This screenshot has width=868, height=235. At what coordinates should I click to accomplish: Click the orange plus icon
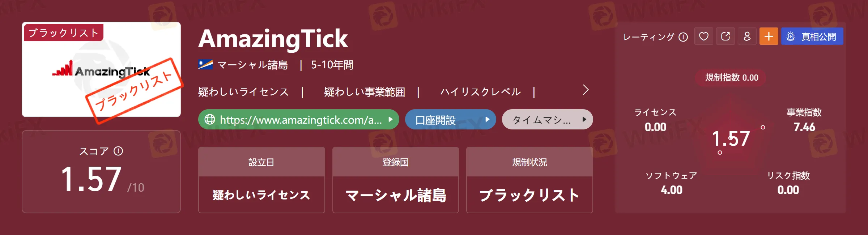pos(769,37)
